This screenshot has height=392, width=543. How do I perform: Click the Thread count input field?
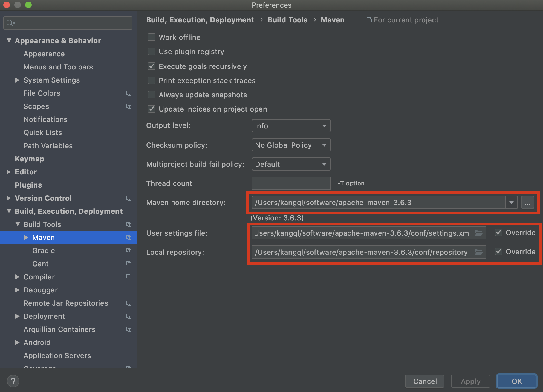coord(291,183)
